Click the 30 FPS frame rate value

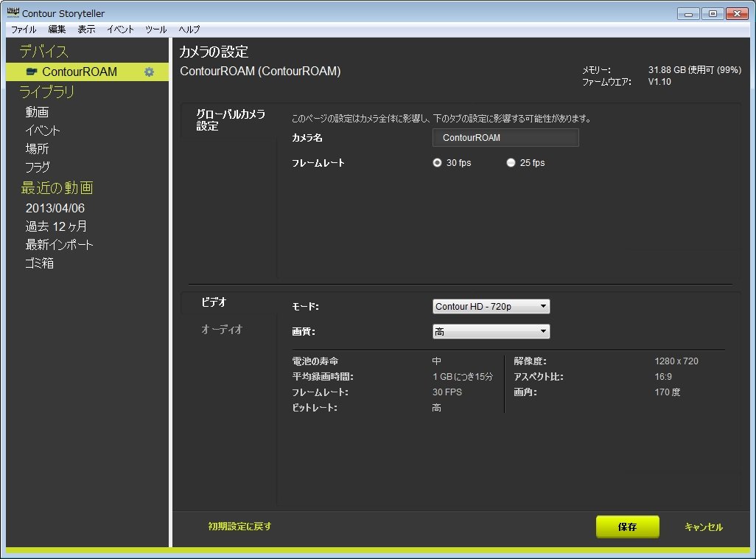coord(447,392)
